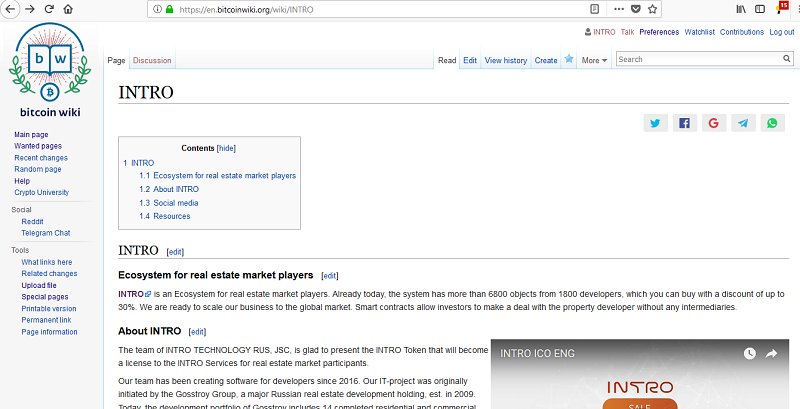Share the article on Google
The image size is (800, 409).
pyautogui.click(x=714, y=123)
